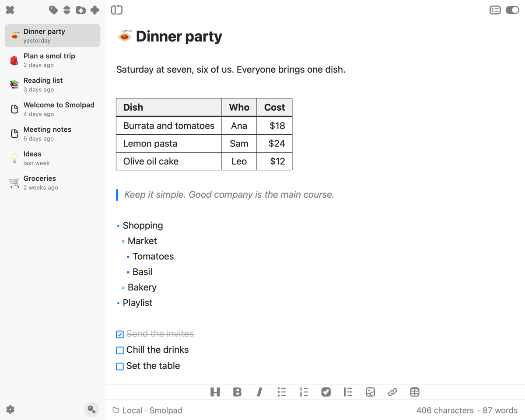
Task: Flip the toggle switch at top right
Action: click(512, 10)
